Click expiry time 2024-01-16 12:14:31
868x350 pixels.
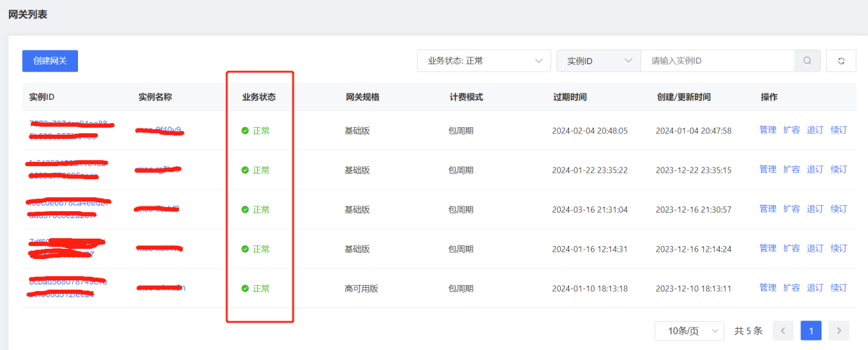pyautogui.click(x=590, y=249)
